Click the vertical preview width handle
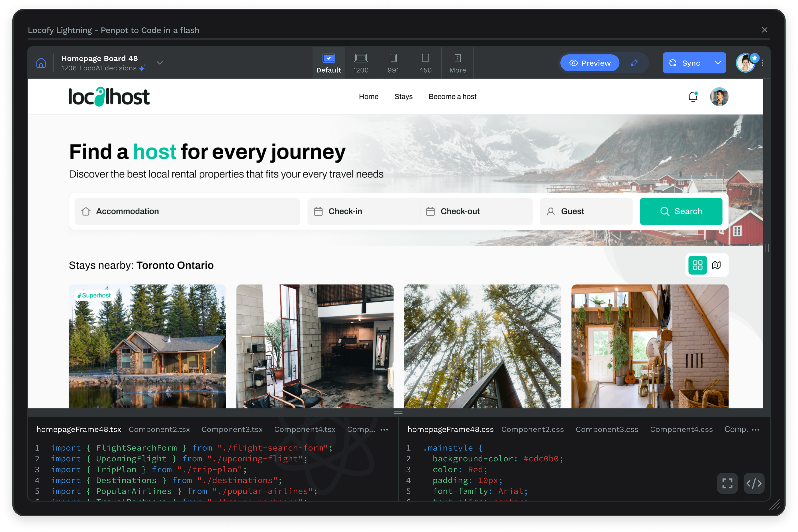 (x=767, y=248)
